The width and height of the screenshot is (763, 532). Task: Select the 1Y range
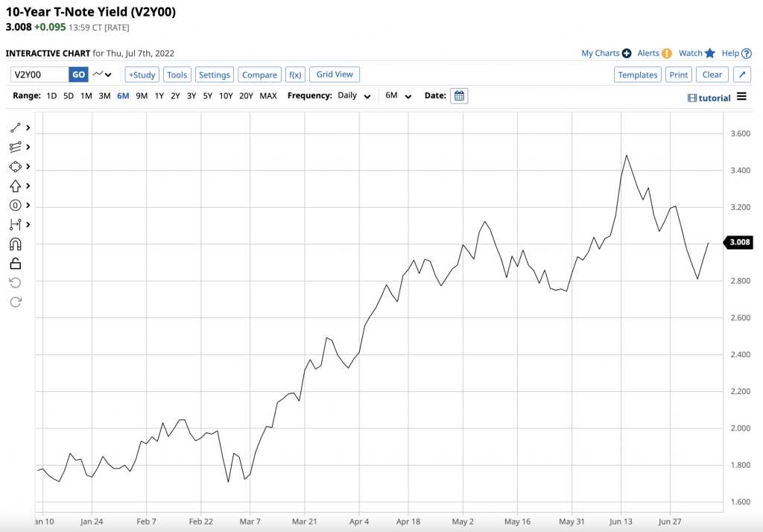159,96
